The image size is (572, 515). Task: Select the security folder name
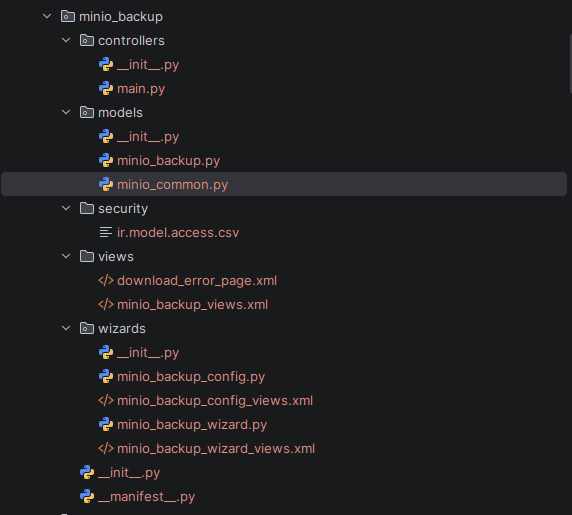point(123,209)
